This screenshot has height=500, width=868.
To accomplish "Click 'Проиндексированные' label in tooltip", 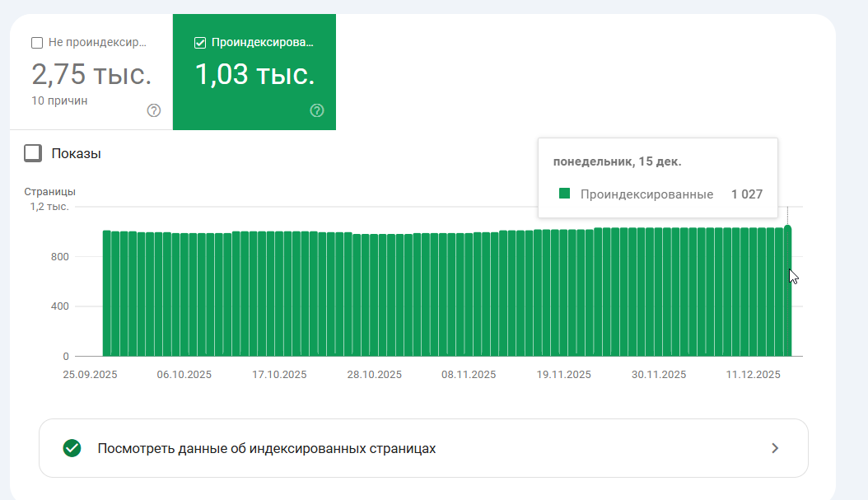I will (x=646, y=194).
